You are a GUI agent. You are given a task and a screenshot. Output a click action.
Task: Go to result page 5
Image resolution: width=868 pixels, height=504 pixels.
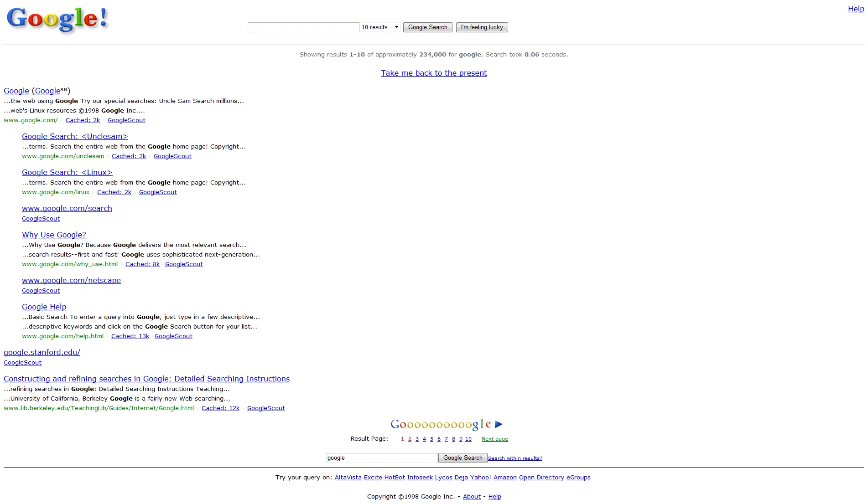431,439
